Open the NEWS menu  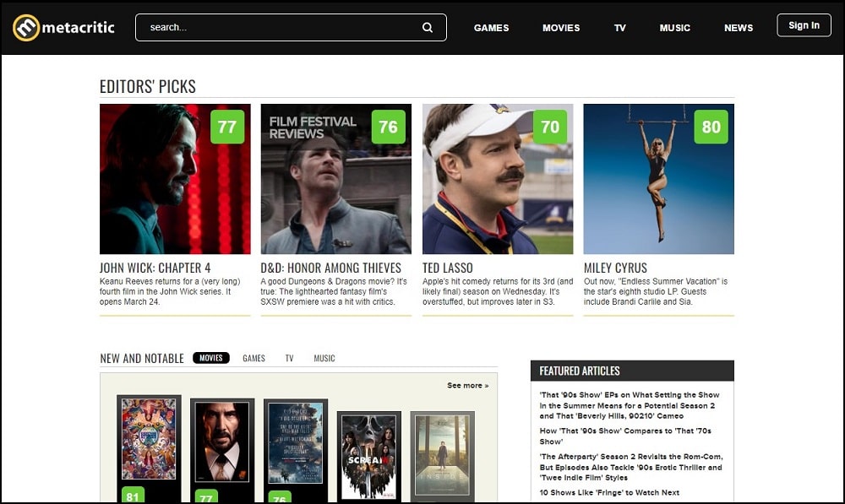(x=739, y=28)
